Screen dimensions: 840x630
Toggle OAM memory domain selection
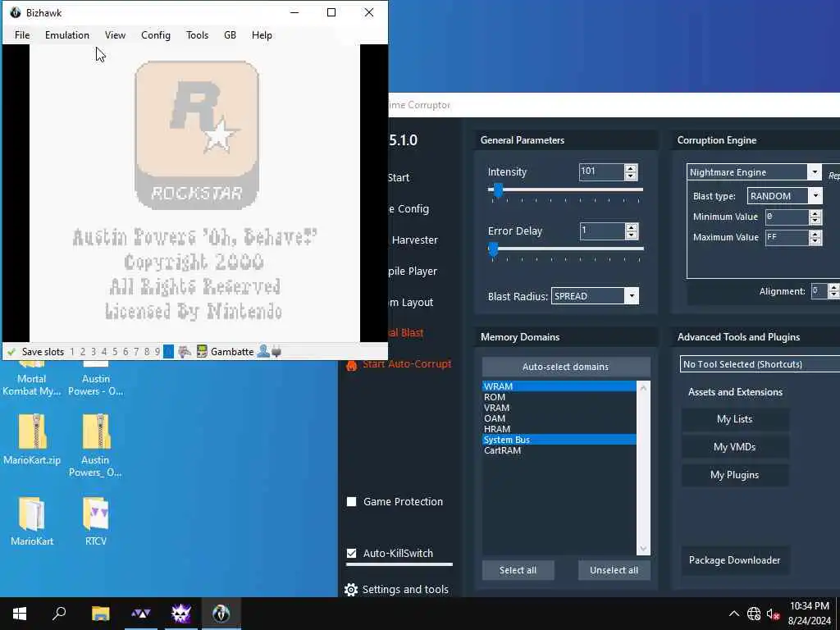tap(559, 418)
